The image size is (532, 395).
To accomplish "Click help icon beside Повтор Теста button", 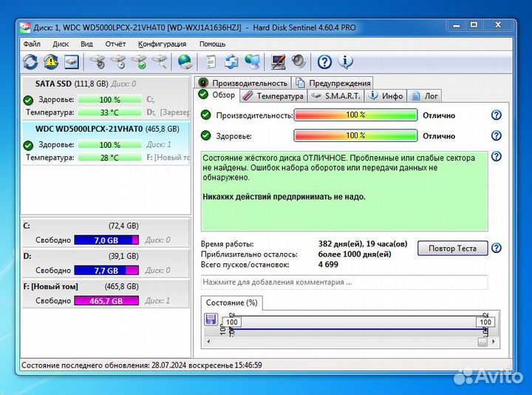I will (497, 248).
